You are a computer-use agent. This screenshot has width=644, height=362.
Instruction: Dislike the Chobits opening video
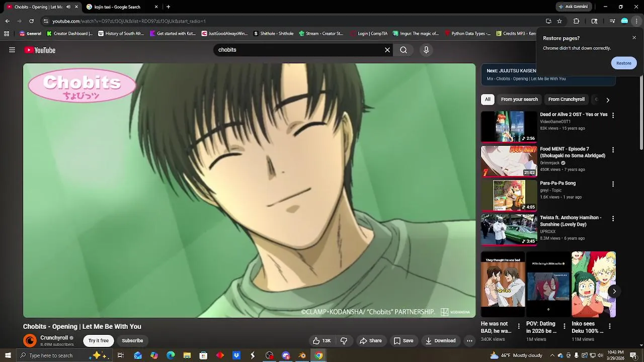click(344, 340)
